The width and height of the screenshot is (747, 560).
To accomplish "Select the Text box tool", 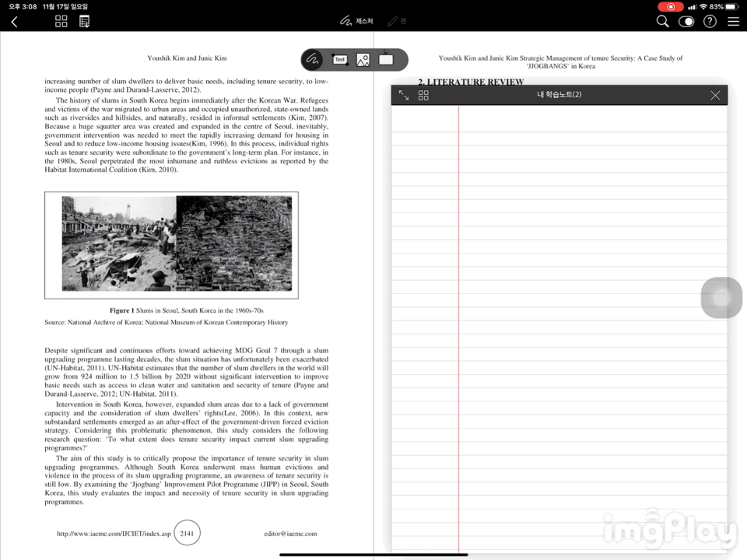I will [x=340, y=60].
